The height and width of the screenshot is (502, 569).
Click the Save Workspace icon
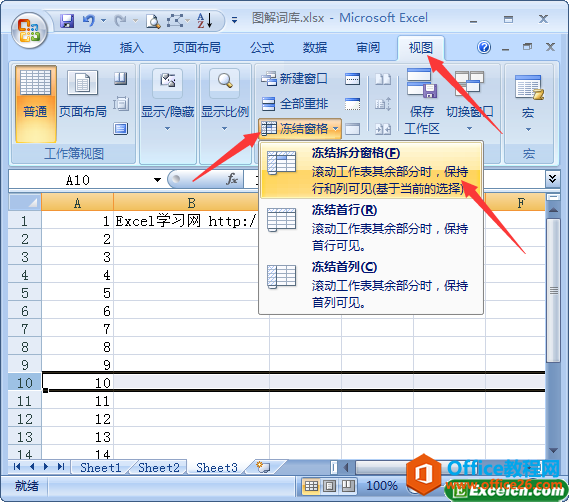point(422,102)
